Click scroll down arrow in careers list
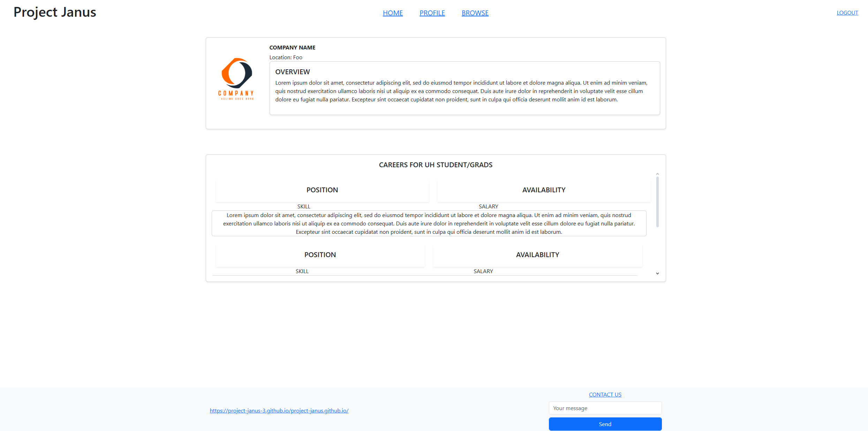868x431 pixels. pos(657,274)
